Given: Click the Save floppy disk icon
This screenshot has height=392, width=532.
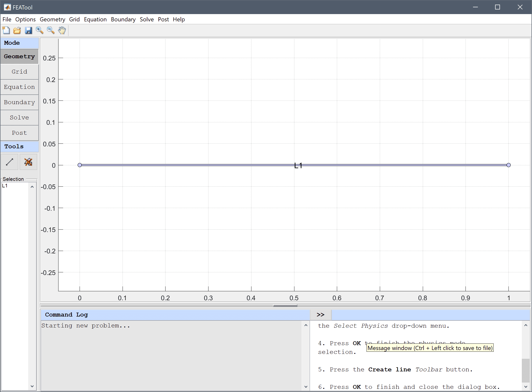Looking at the screenshot, I should (x=28, y=30).
